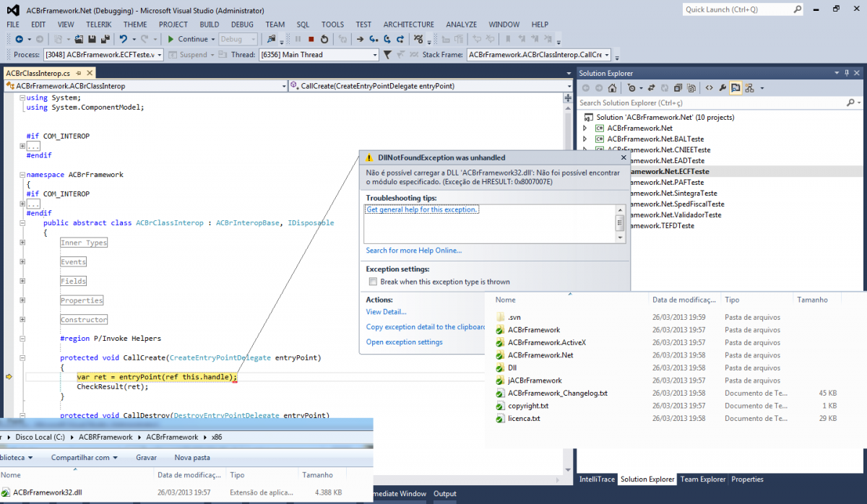
Task: Click the Save icon in the toolbar
Action: [x=92, y=39]
